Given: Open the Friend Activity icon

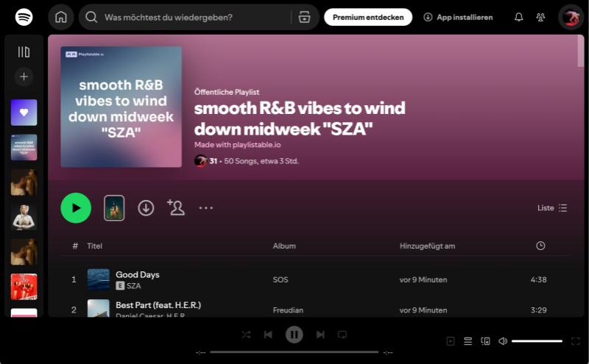Looking at the screenshot, I should 541,17.
